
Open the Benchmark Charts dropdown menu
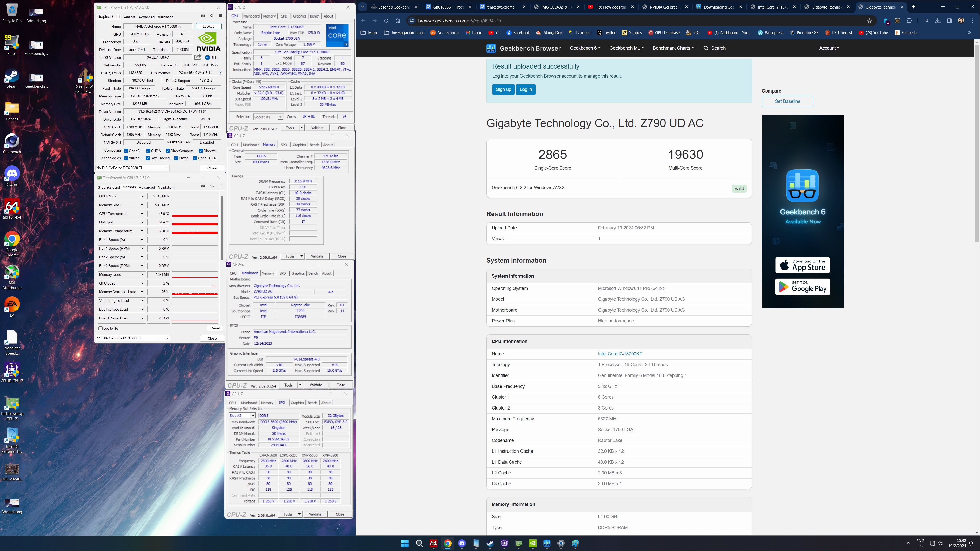coord(673,48)
